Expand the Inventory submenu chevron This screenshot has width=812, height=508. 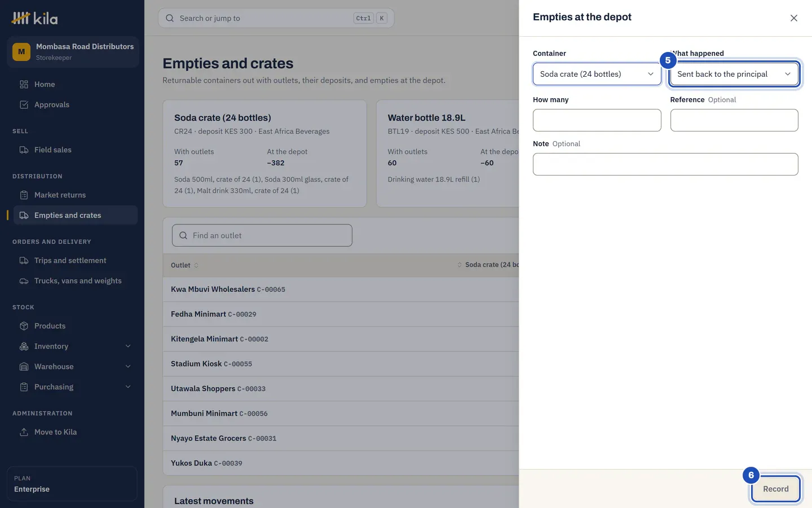click(x=128, y=346)
